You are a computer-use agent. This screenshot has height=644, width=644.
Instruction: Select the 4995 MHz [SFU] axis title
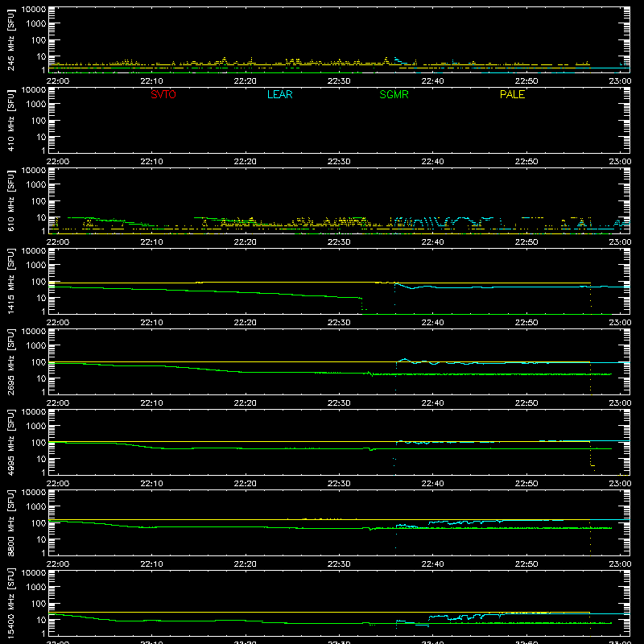(11, 442)
